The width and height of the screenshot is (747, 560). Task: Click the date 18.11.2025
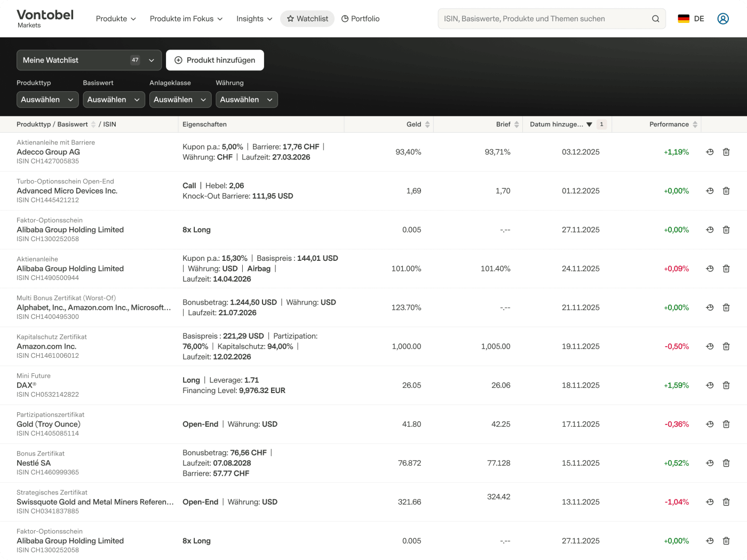581,386
